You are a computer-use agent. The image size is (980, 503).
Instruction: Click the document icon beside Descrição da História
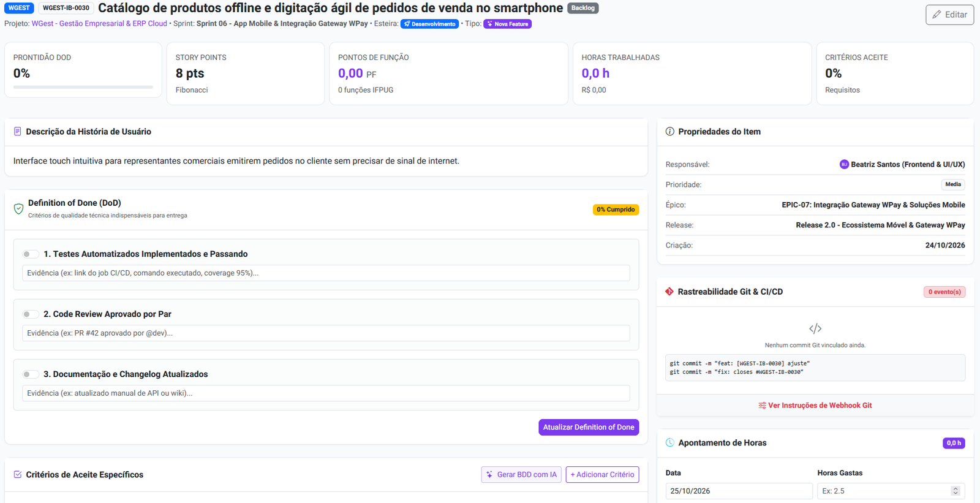[18, 132]
